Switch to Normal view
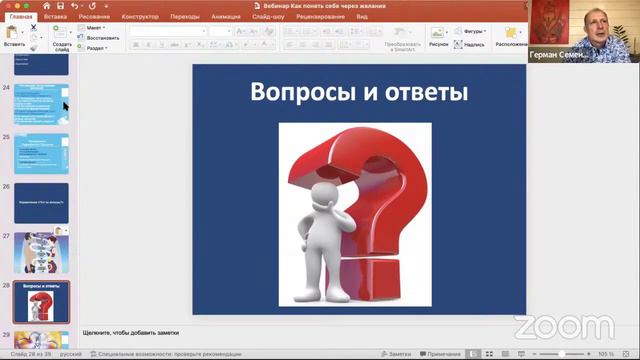Viewport: 640px width, 360px height. (x=473, y=354)
